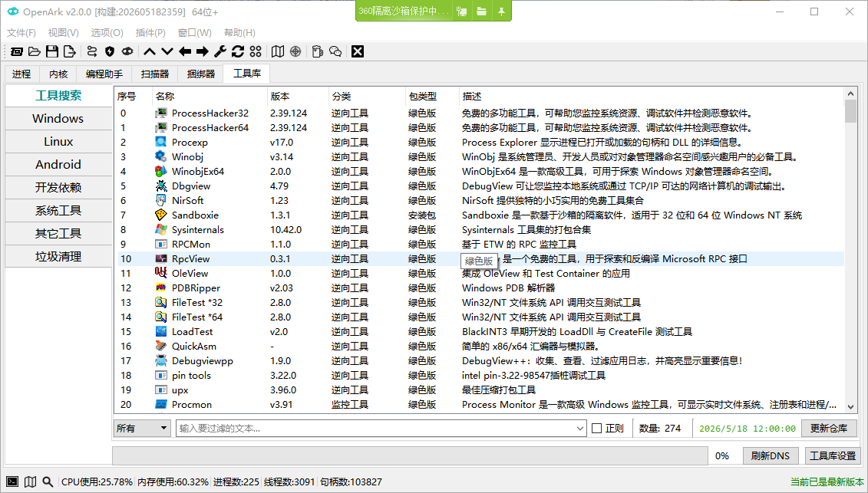The image size is (868, 493).
Task: Select the 工具库 tab
Action: 247,74
